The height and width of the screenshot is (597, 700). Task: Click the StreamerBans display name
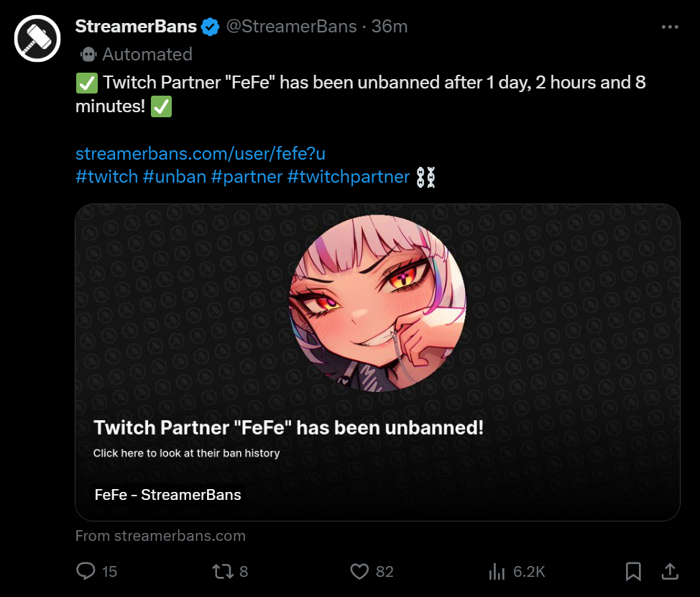click(136, 27)
